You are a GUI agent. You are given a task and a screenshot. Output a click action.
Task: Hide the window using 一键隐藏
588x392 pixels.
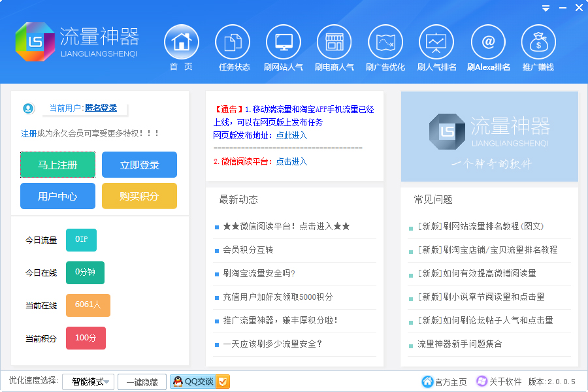click(142, 382)
